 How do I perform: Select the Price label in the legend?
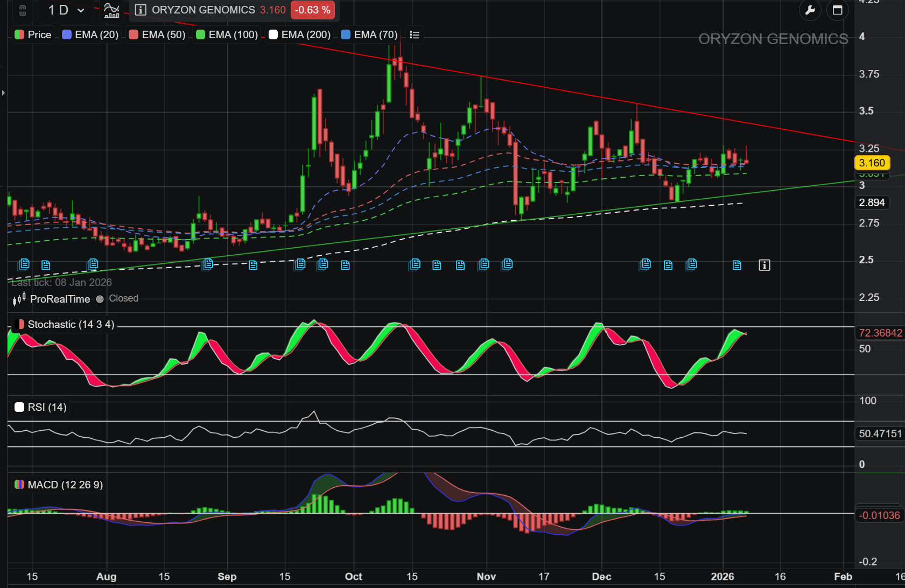[x=33, y=35]
